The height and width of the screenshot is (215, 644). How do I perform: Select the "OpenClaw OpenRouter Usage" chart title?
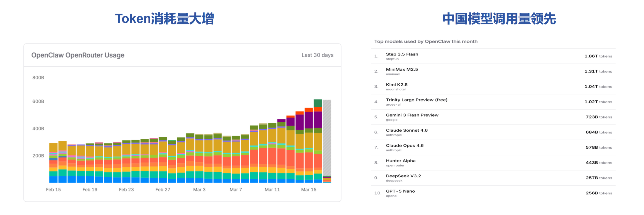click(78, 55)
